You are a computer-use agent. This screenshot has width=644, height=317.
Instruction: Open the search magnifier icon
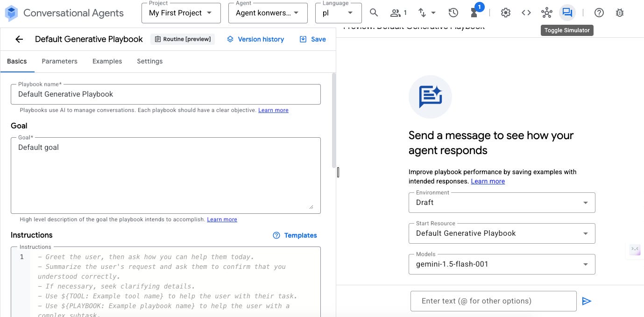click(374, 13)
